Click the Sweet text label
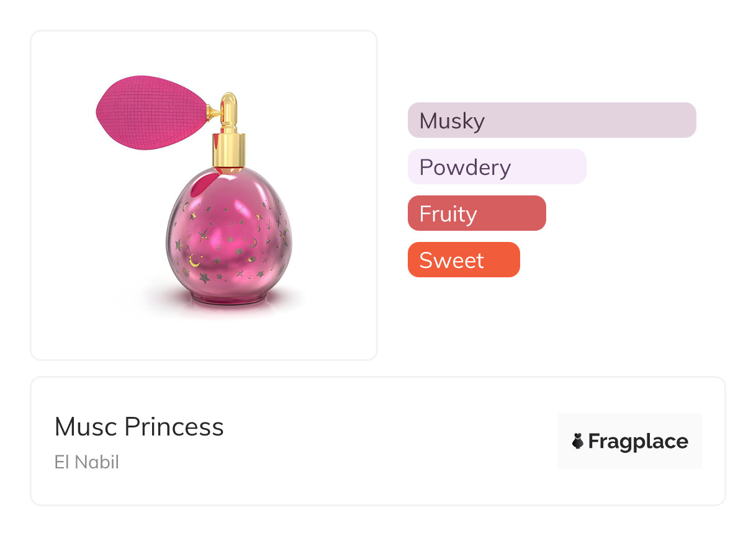Screen dimensions: 756x536 pos(451,260)
